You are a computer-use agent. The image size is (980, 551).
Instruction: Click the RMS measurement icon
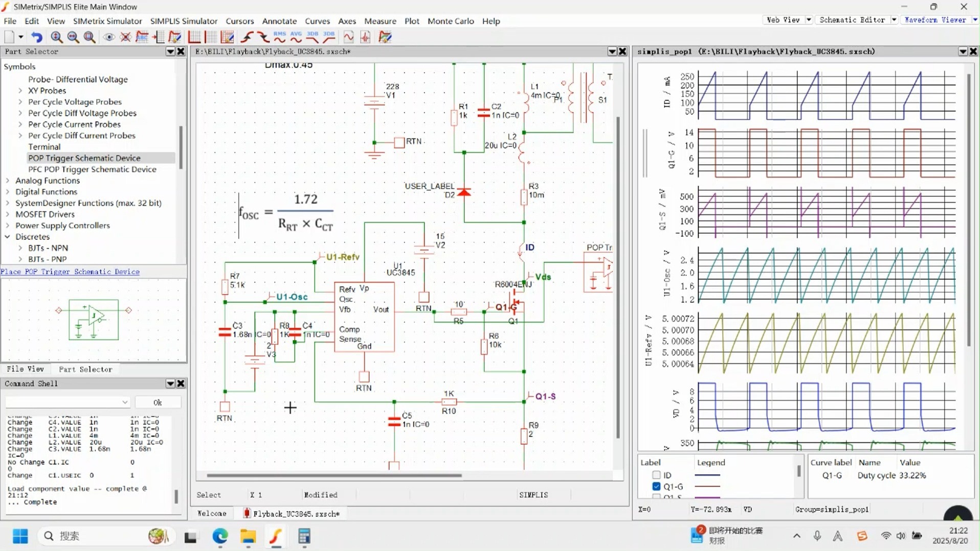point(280,37)
